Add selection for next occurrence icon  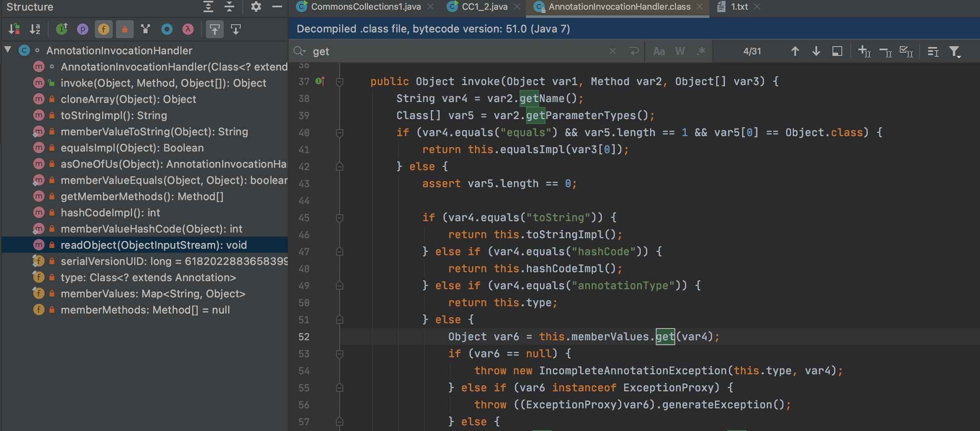pyautogui.click(x=864, y=51)
